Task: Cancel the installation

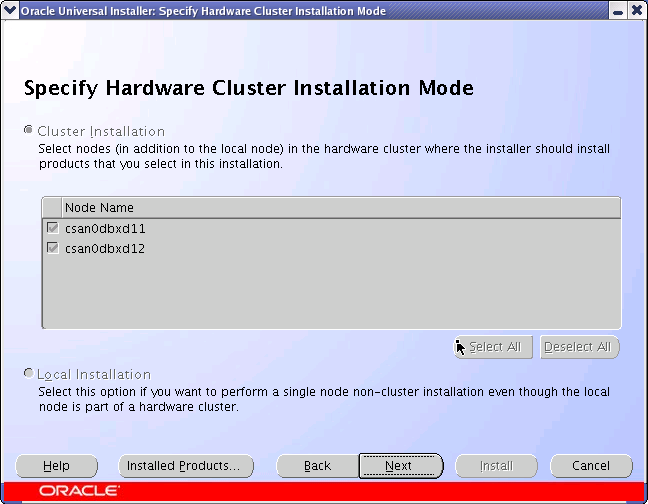Action: pyautogui.click(x=591, y=466)
